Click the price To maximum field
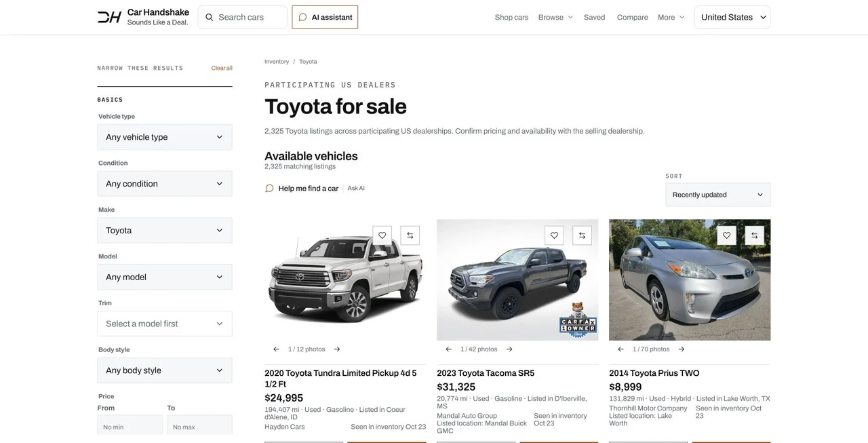The width and height of the screenshot is (868, 443). click(x=199, y=425)
